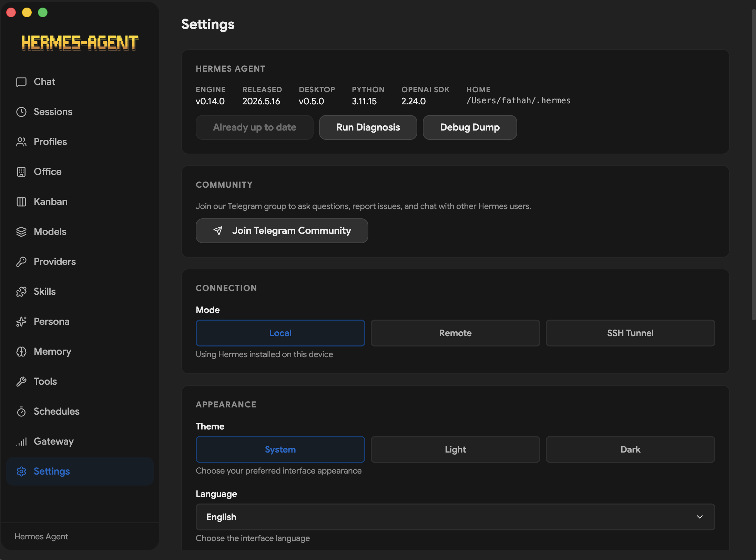Choose the Light theme option
Image resolution: width=756 pixels, height=560 pixels.
tap(455, 449)
